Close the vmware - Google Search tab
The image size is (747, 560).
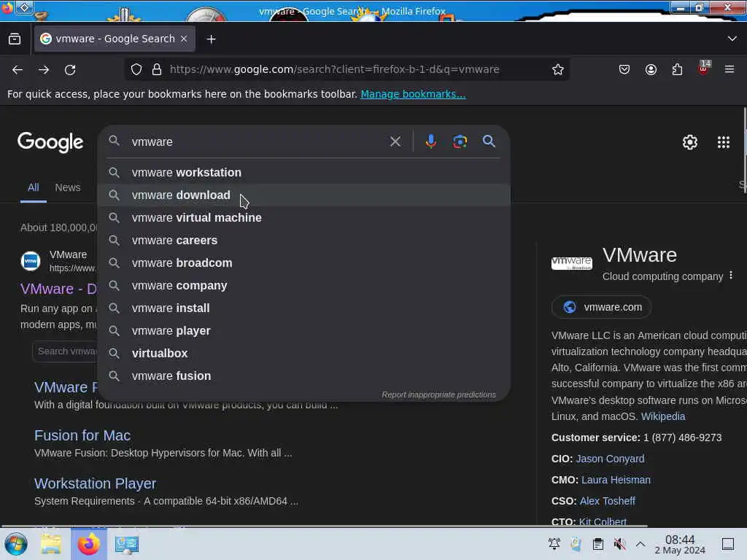pyautogui.click(x=184, y=39)
